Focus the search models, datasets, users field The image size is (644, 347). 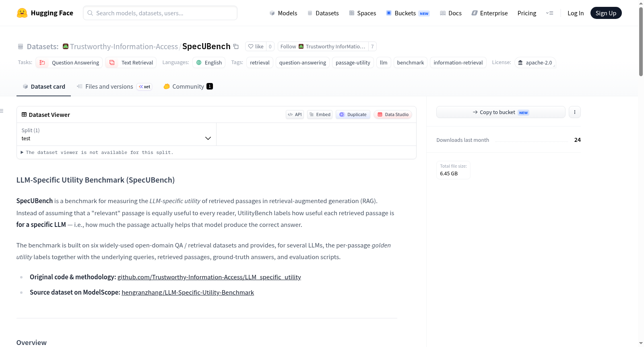coord(160,13)
